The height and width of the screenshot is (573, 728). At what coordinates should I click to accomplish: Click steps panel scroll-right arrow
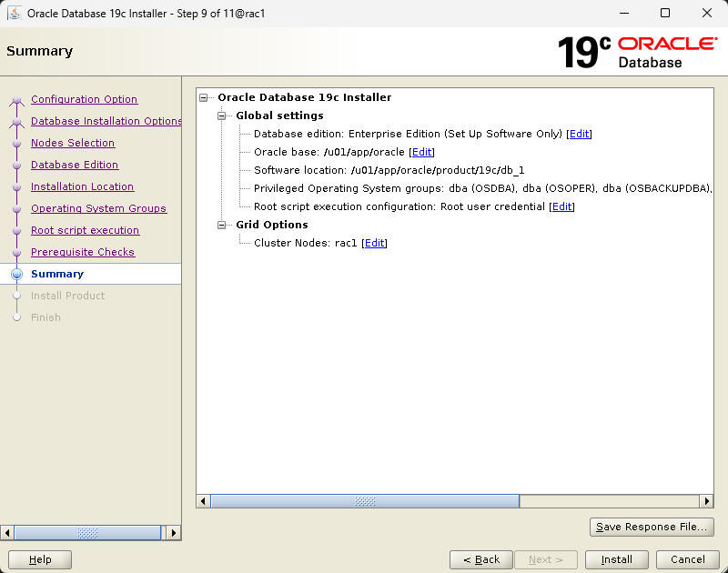174,533
